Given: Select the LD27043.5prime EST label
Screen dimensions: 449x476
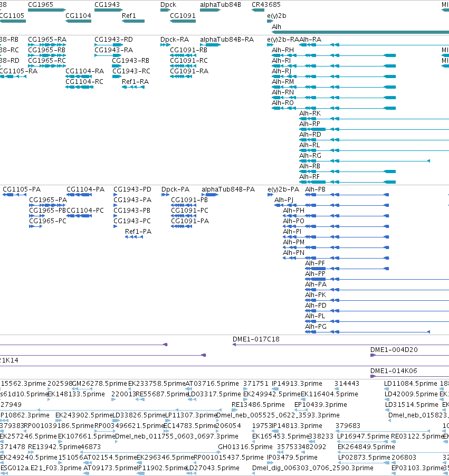Looking at the screenshot, I should 213,468.
